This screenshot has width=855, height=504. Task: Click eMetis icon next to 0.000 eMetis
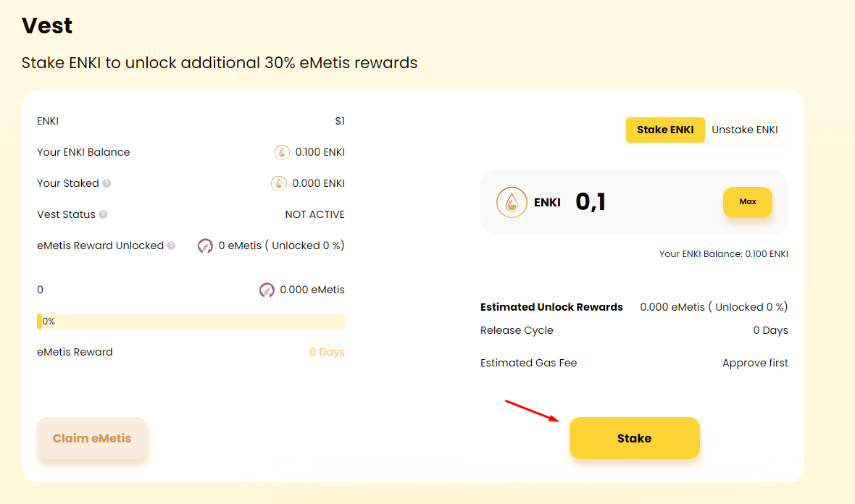pos(267,290)
